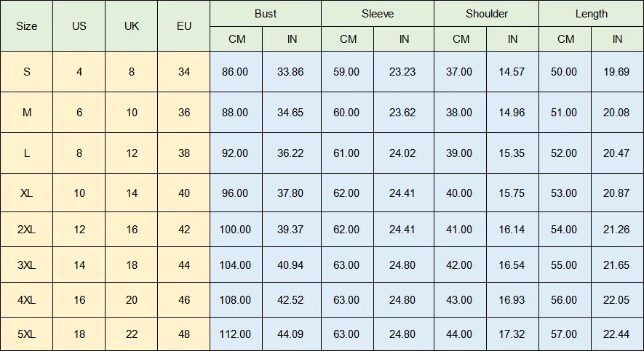The image size is (644, 351).
Task: Select the US column header
Action: [79, 26]
